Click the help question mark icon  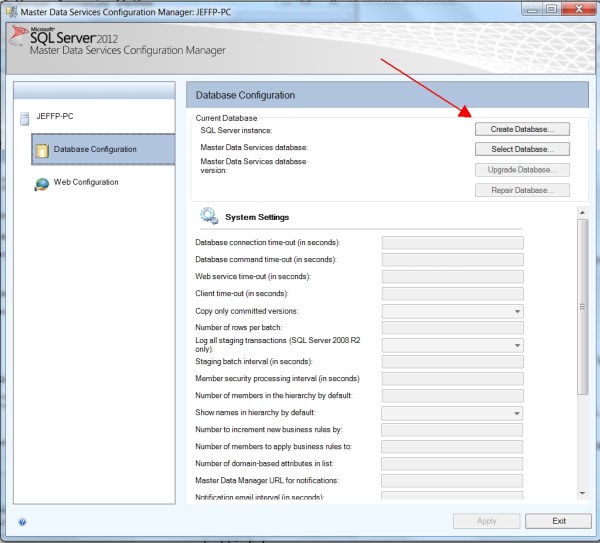coord(22,522)
